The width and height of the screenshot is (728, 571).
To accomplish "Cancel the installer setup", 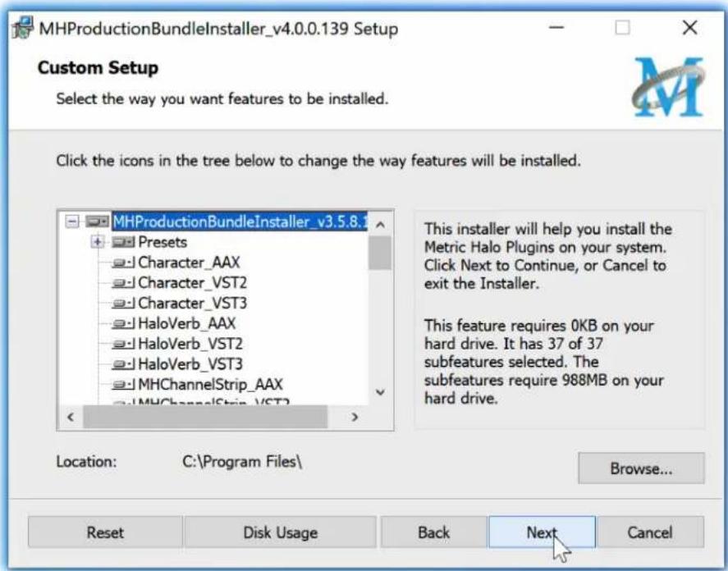I will pos(650,532).
